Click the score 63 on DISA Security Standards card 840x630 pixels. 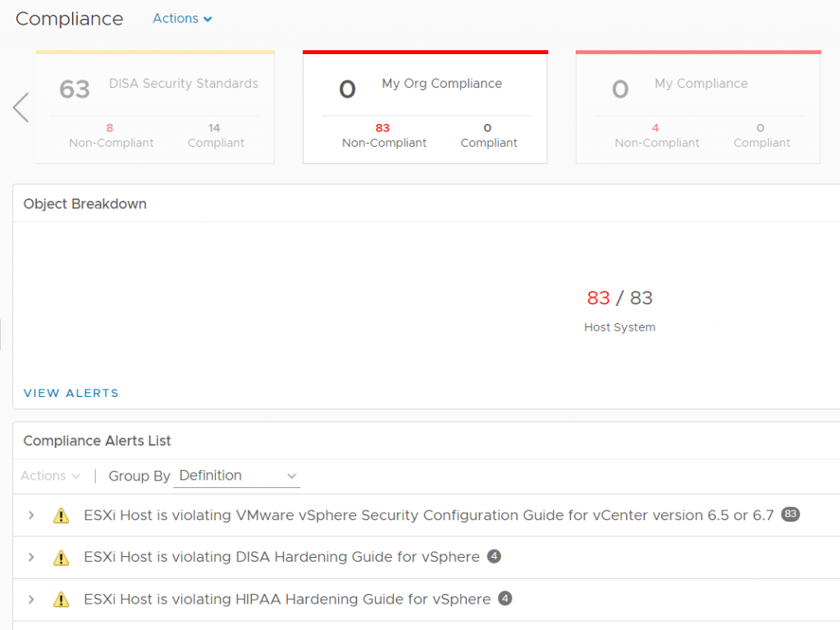(75, 89)
